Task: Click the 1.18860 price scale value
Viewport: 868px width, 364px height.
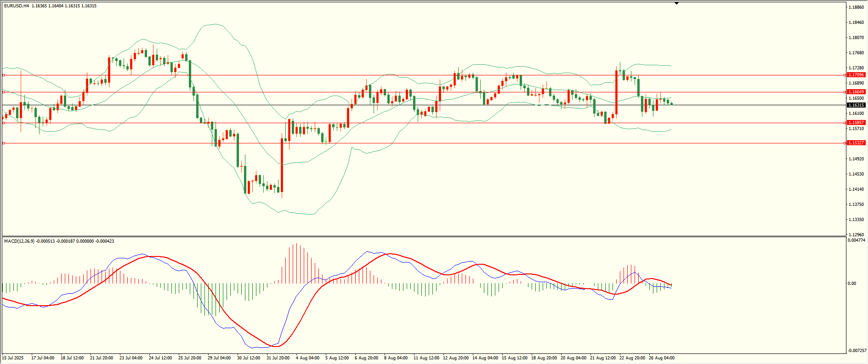Action: click(857, 7)
